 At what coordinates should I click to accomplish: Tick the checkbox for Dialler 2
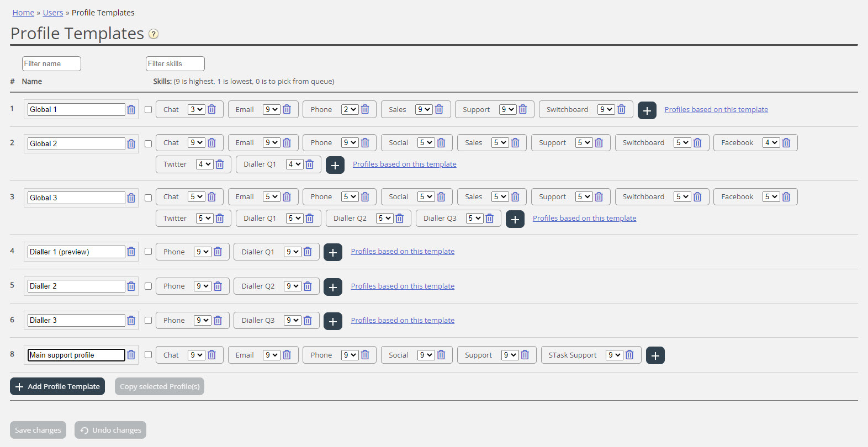[148, 286]
